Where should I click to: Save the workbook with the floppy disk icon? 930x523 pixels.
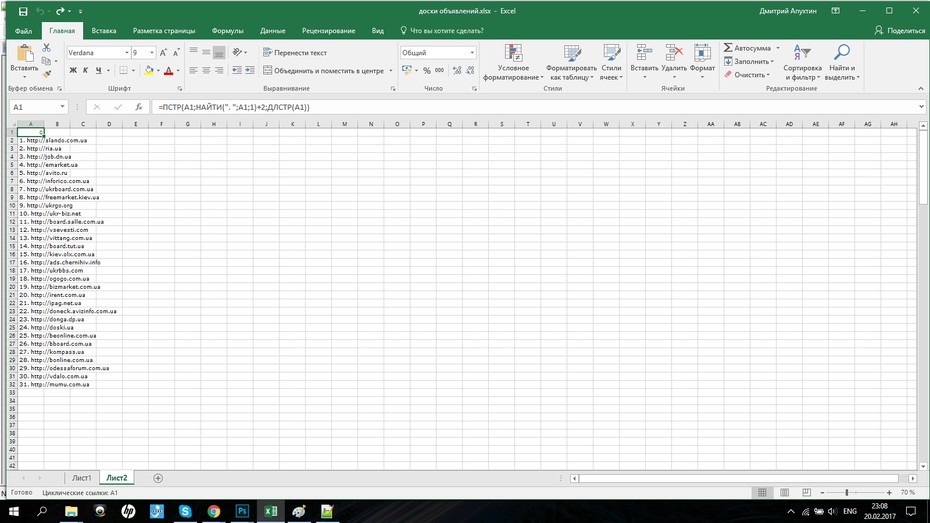(23, 11)
